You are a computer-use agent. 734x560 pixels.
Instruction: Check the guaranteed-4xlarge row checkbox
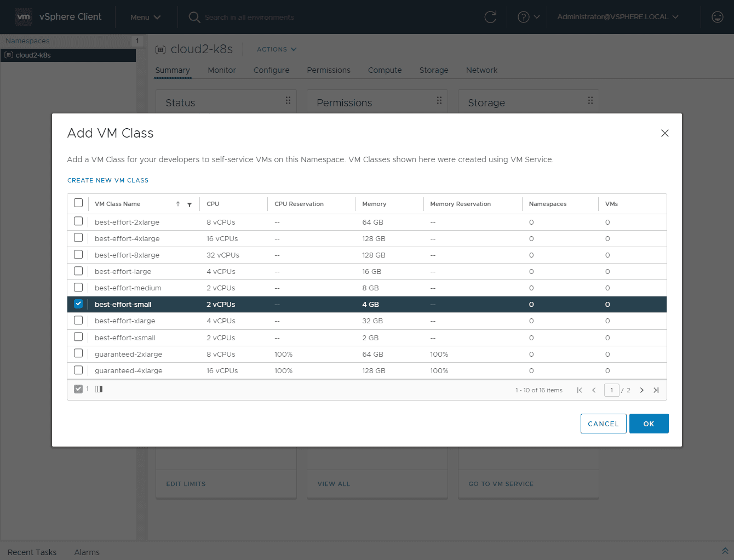pyautogui.click(x=78, y=370)
